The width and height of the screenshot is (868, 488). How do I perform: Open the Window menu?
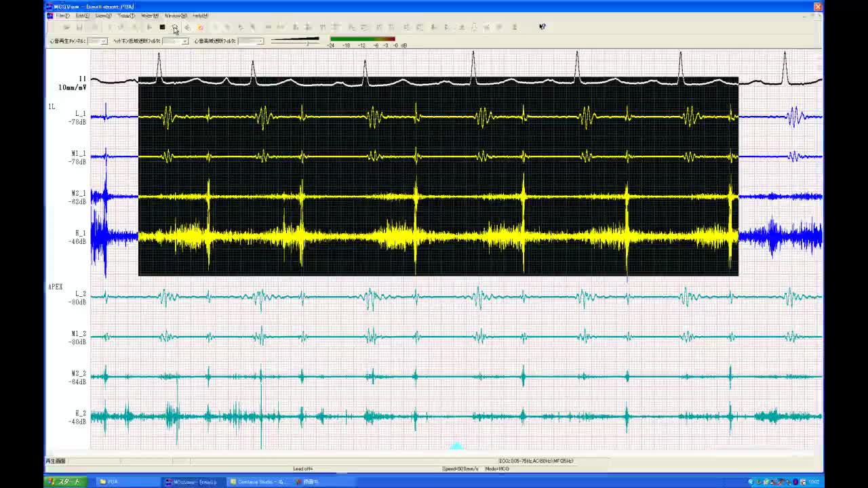click(176, 16)
